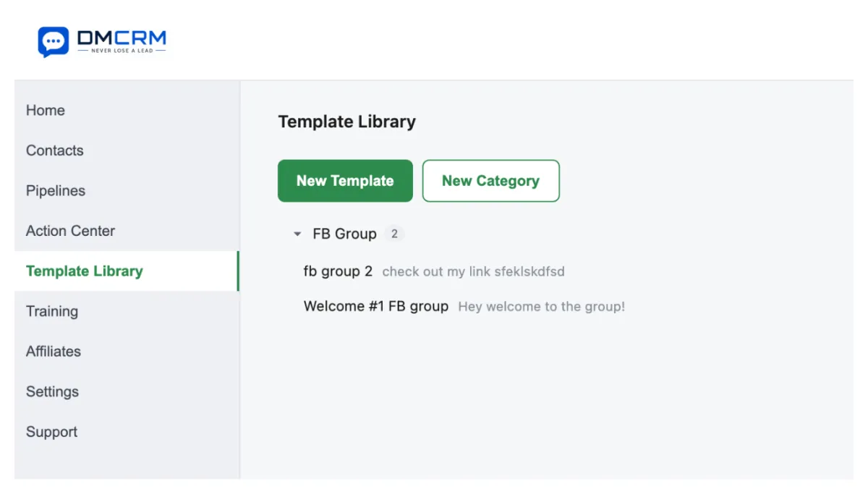
Task: Click the New Template button
Action: [x=345, y=181]
